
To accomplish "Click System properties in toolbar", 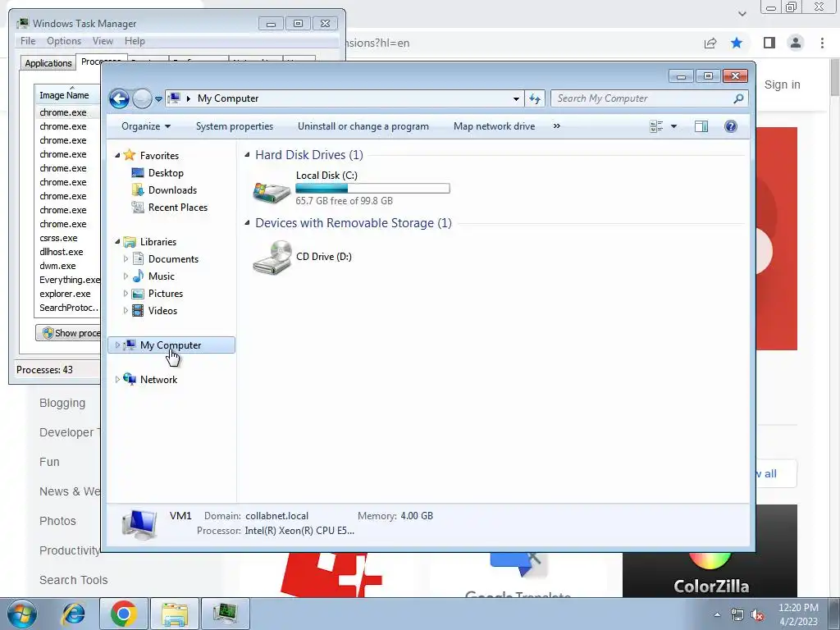I will pos(234,126).
